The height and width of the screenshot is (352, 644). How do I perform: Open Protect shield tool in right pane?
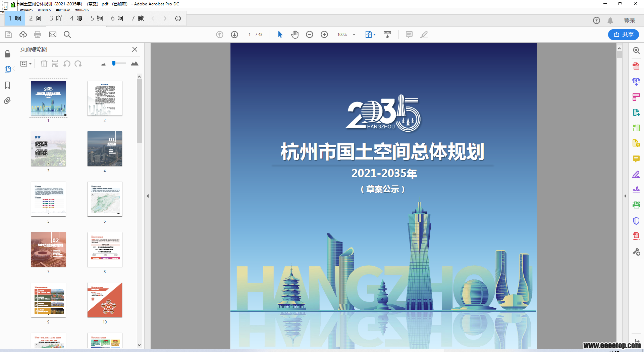(x=636, y=221)
